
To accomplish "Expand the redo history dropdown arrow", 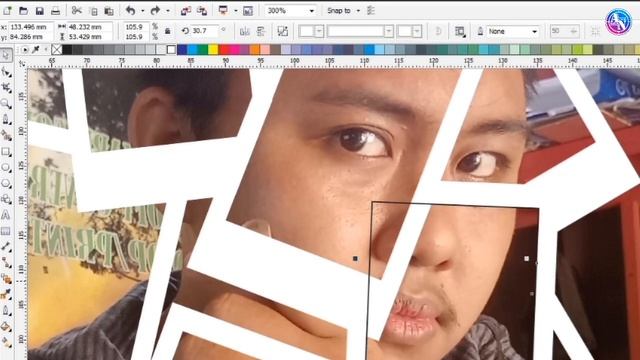I will tap(167, 11).
